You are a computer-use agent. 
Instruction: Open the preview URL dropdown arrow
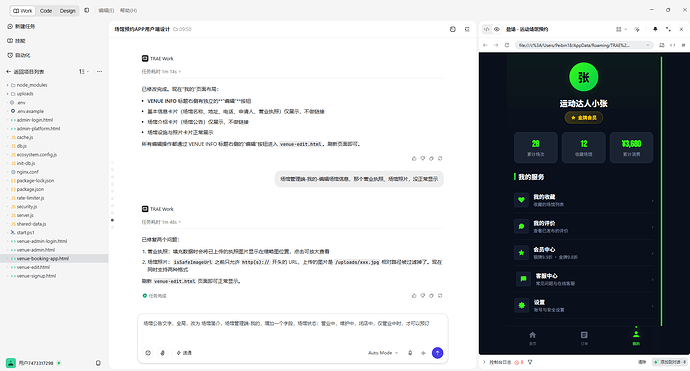pos(648,45)
